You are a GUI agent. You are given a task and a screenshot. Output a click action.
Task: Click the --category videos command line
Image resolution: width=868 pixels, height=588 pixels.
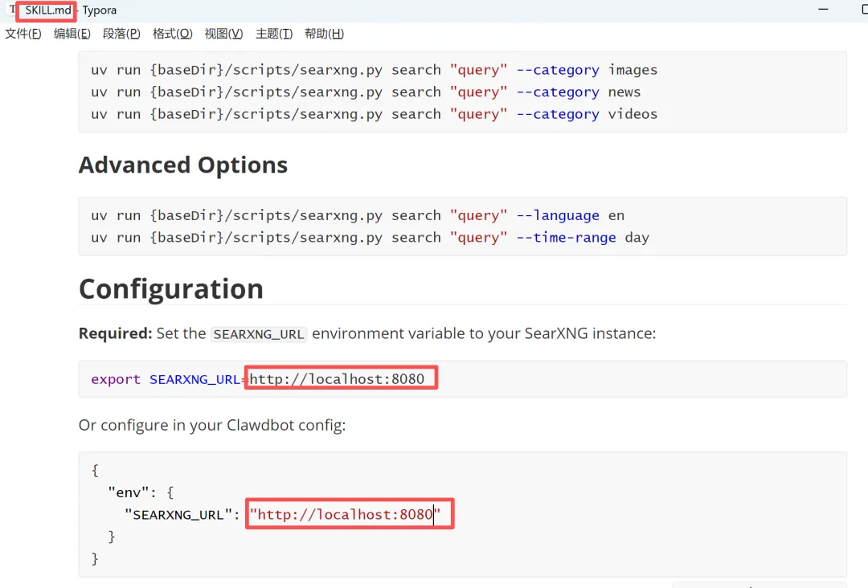click(374, 114)
